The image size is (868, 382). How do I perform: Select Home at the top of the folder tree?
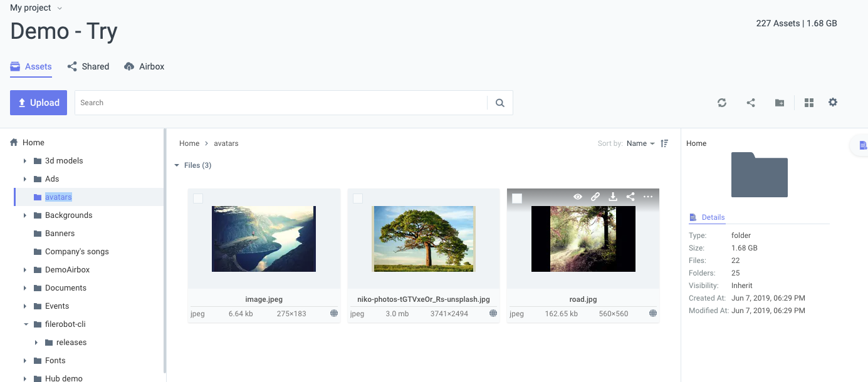(x=33, y=143)
